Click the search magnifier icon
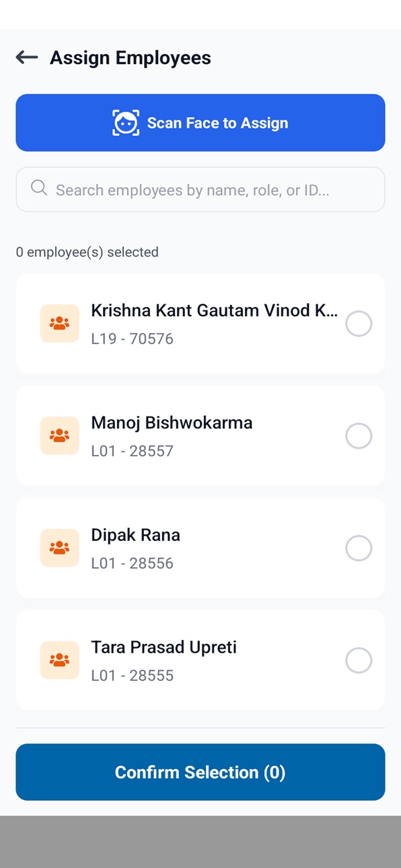The image size is (401, 868). pos(39,188)
